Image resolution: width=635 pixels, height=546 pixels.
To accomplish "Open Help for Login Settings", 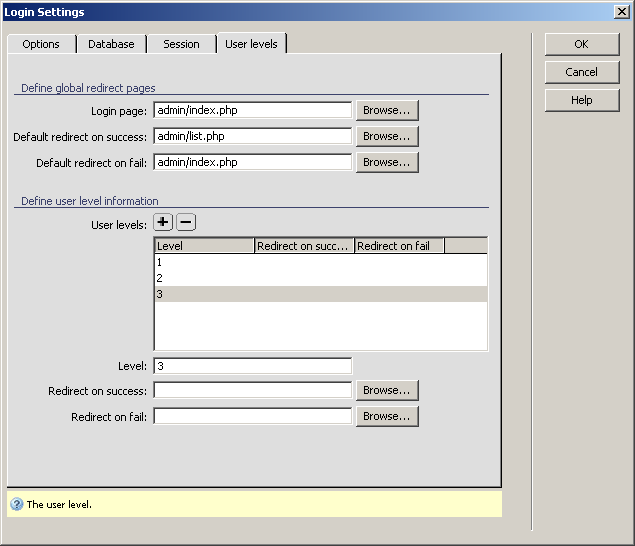I will tap(581, 100).
